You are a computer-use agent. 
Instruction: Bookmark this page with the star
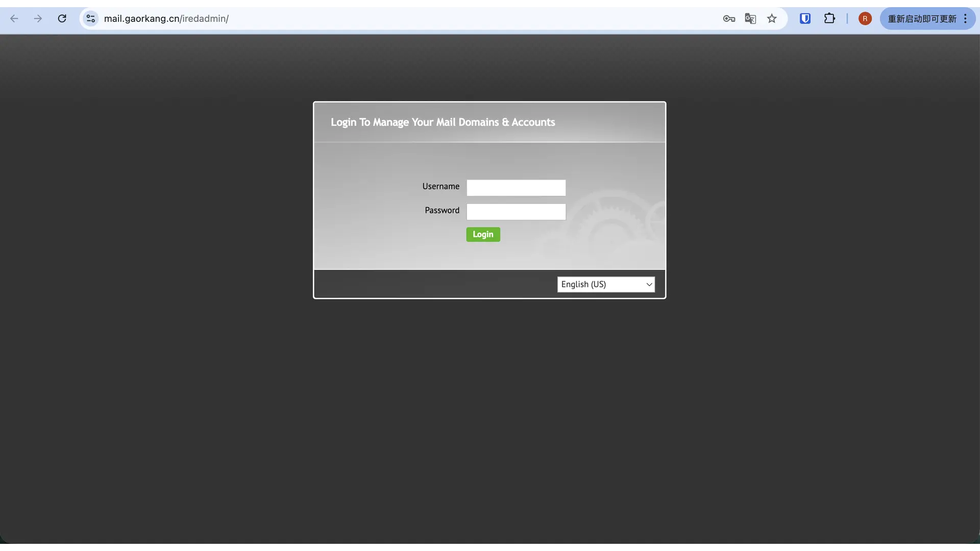(772, 19)
